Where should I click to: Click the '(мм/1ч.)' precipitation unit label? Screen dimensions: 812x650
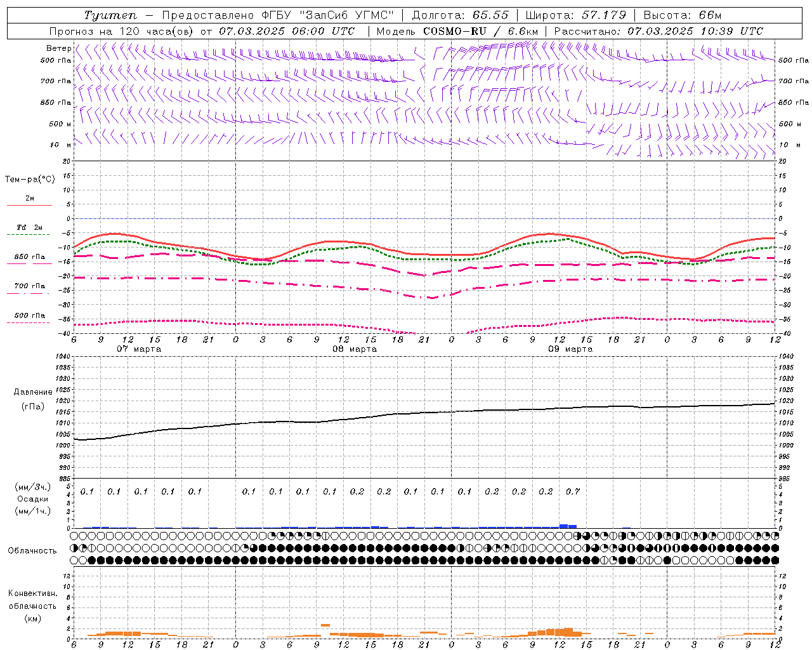pos(32,511)
